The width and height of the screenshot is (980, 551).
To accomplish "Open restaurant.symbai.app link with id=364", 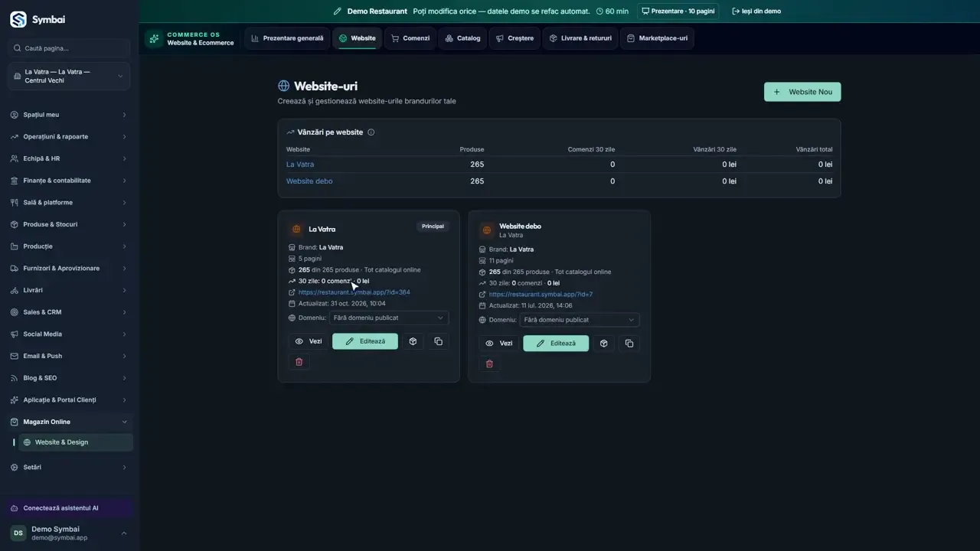I will [x=354, y=292].
